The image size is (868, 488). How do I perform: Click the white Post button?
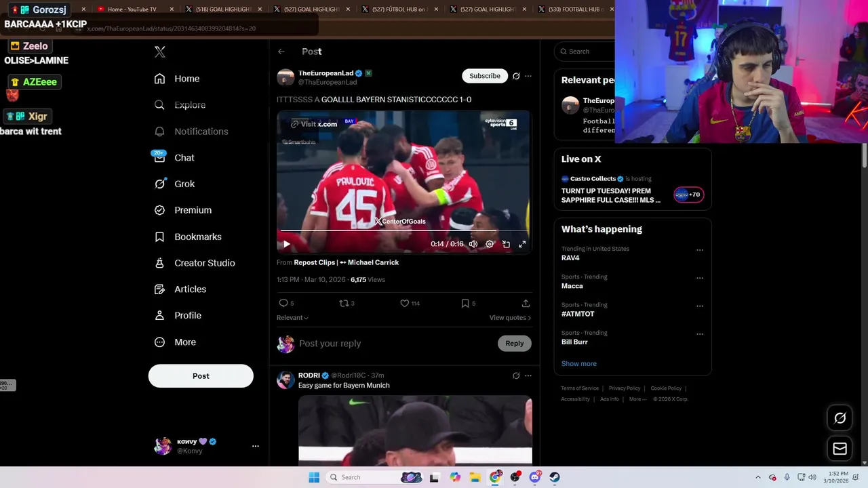[201, 375]
